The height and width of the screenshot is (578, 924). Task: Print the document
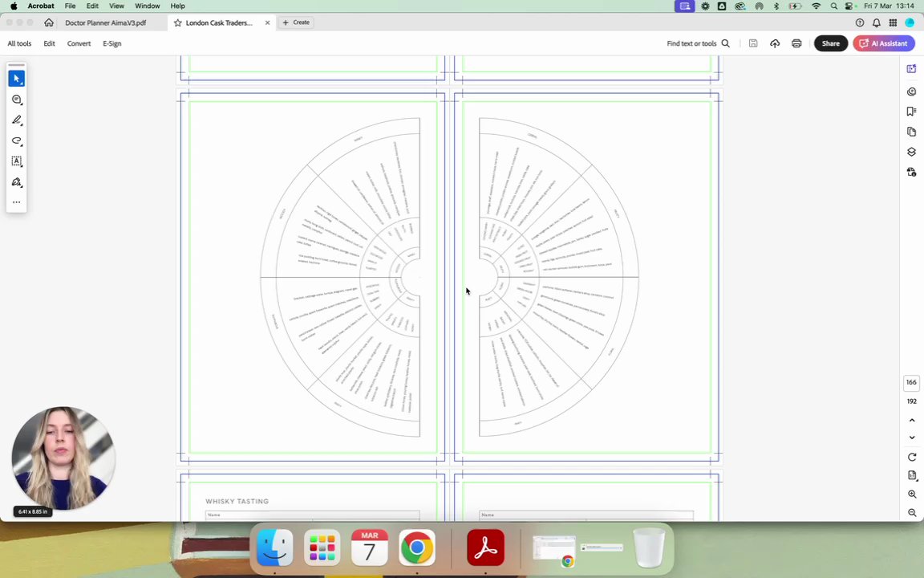point(796,43)
